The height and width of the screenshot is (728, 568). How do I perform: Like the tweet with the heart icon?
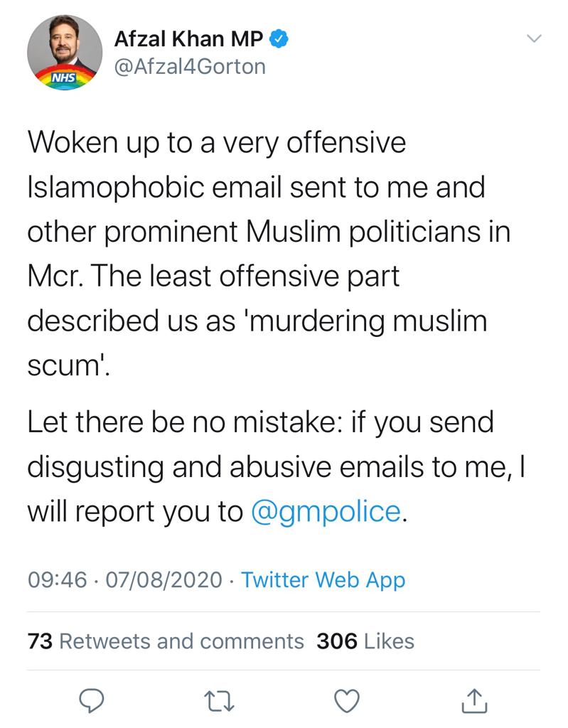click(347, 700)
